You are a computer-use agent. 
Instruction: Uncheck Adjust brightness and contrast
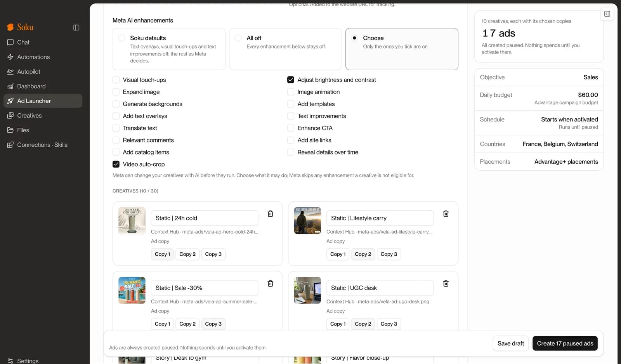pyautogui.click(x=291, y=80)
